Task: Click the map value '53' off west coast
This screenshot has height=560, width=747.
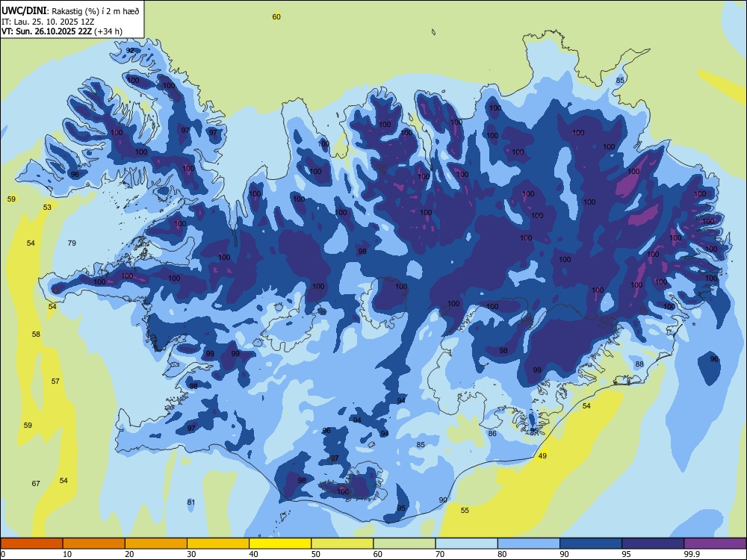Action: tap(47, 207)
